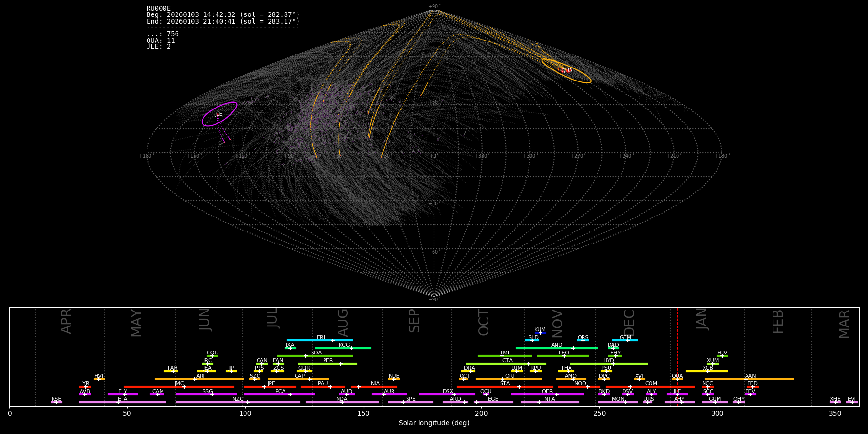Select the KCG green shower bar

[343, 348]
